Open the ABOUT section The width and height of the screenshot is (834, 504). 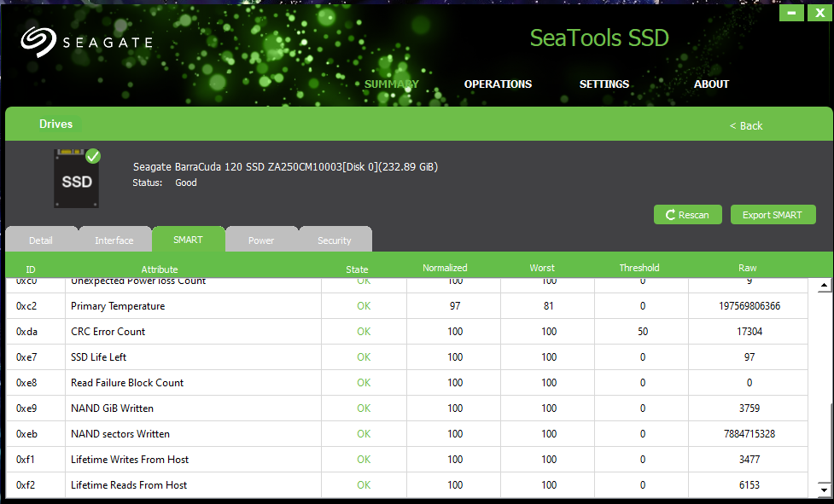711,84
